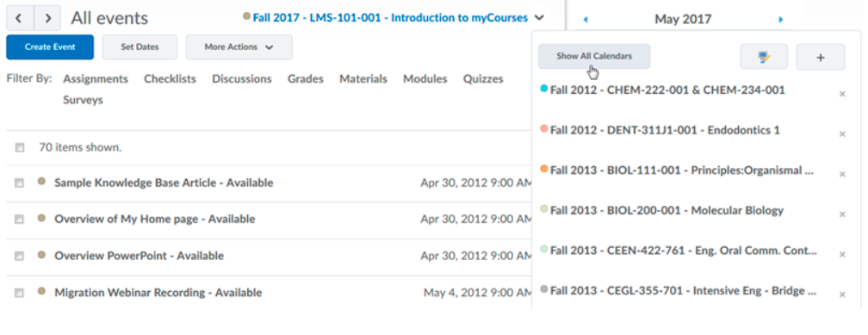Click the Create Event button
The width and height of the screenshot is (868, 335).
coord(50,47)
